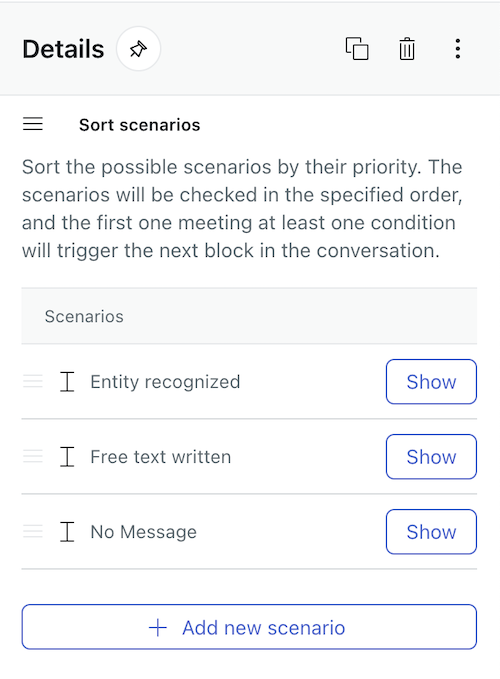Image resolution: width=500 pixels, height=679 pixels.
Task: Duplicate block using copy icon
Action: pos(357,48)
